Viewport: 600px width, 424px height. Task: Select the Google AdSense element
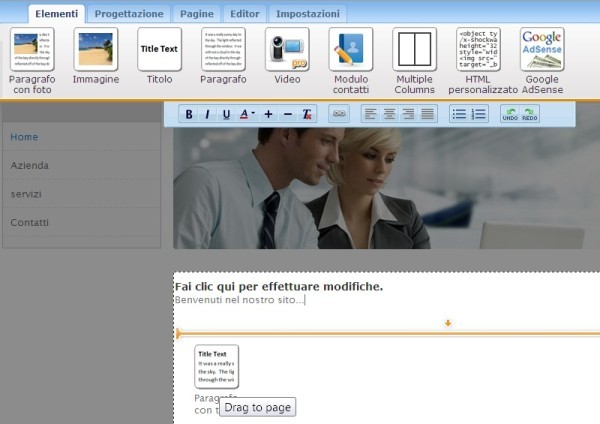(542, 49)
